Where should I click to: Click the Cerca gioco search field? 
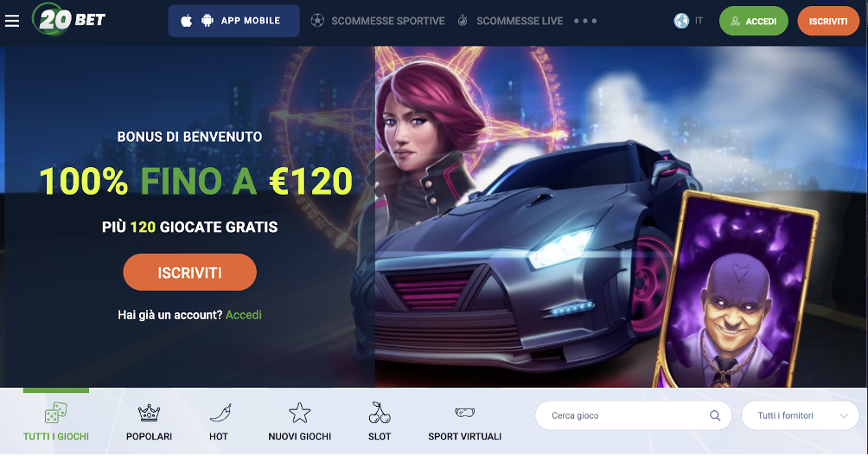point(634,415)
